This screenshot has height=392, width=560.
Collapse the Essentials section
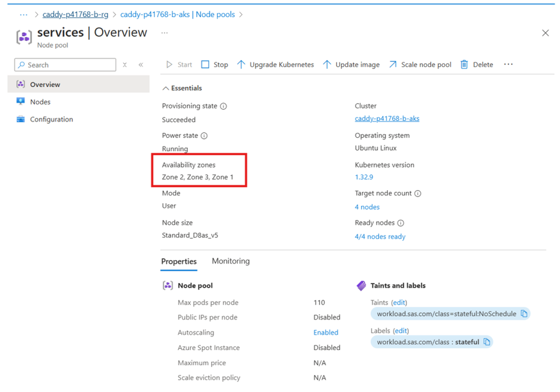182,88
